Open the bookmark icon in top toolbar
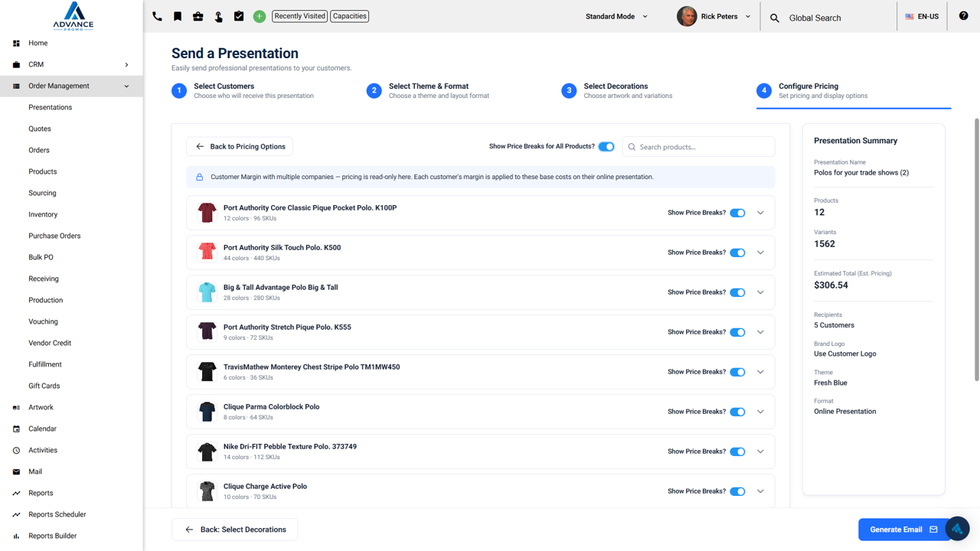 coord(178,16)
